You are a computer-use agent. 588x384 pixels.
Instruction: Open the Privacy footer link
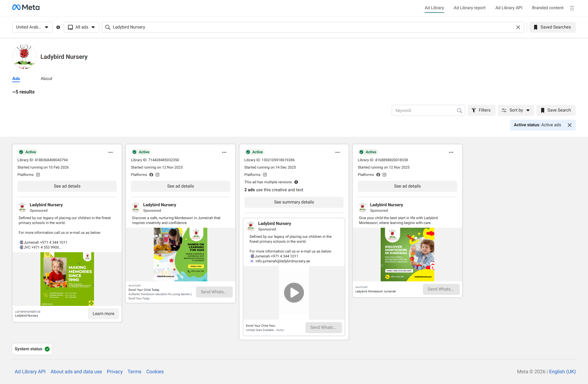pyautogui.click(x=115, y=372)
